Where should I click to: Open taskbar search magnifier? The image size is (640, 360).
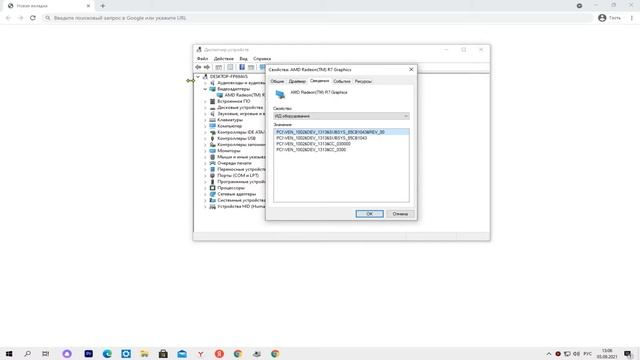tap(27, 354)
